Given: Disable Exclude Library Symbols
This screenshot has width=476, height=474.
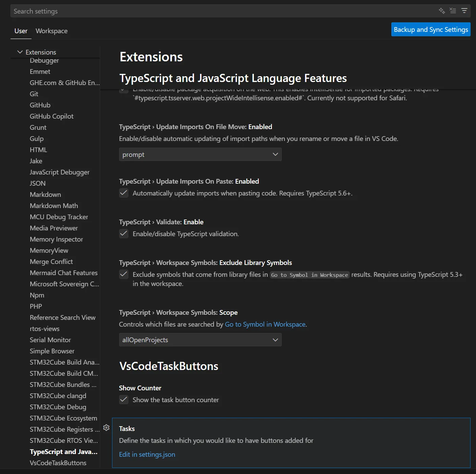Looking at the screenshot, I should click(124, 274).
